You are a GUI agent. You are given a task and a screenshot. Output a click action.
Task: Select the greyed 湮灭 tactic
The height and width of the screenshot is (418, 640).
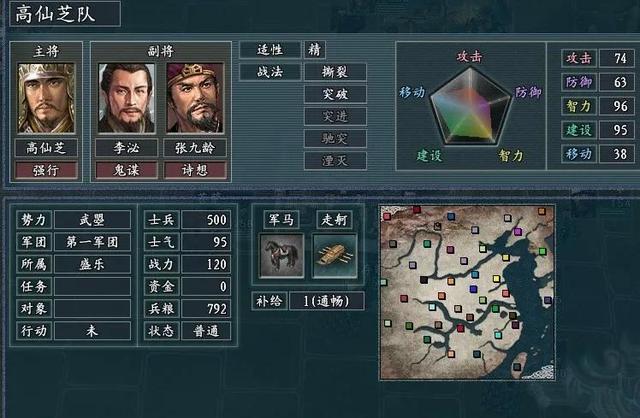click(335, 160)
